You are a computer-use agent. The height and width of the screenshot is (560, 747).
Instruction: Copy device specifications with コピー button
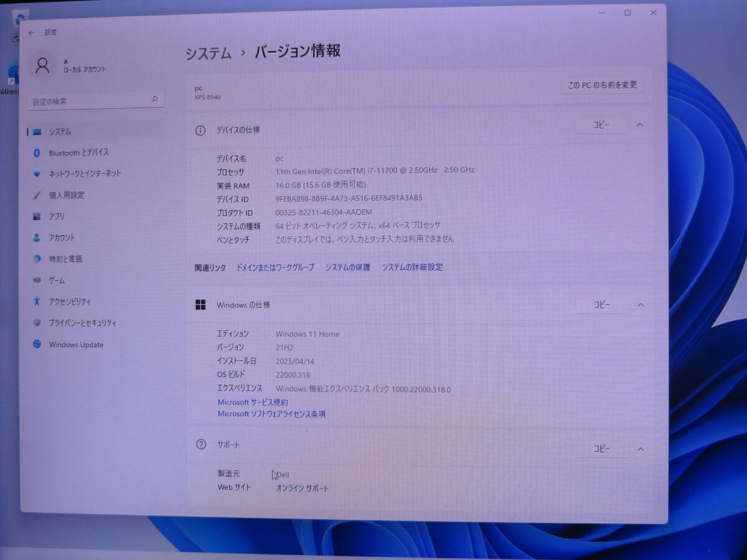[601, 125]
